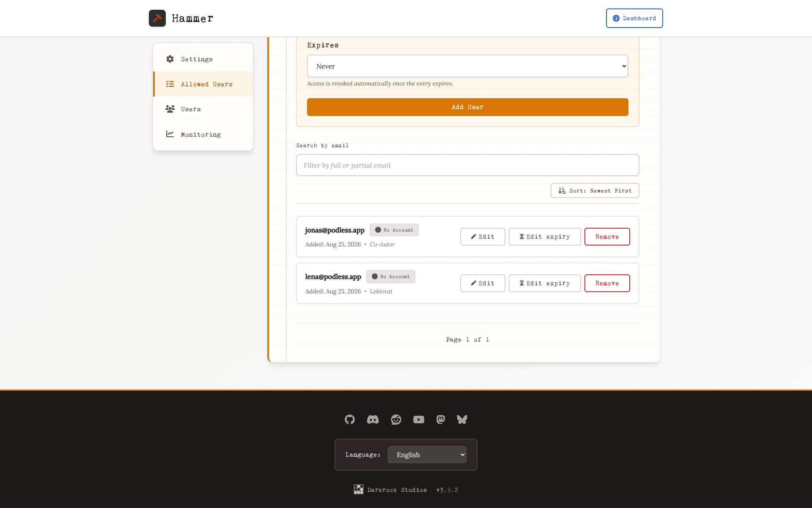Click the orange Add User button
This screenshot has height=508, width=812.
tap(468, 107)
